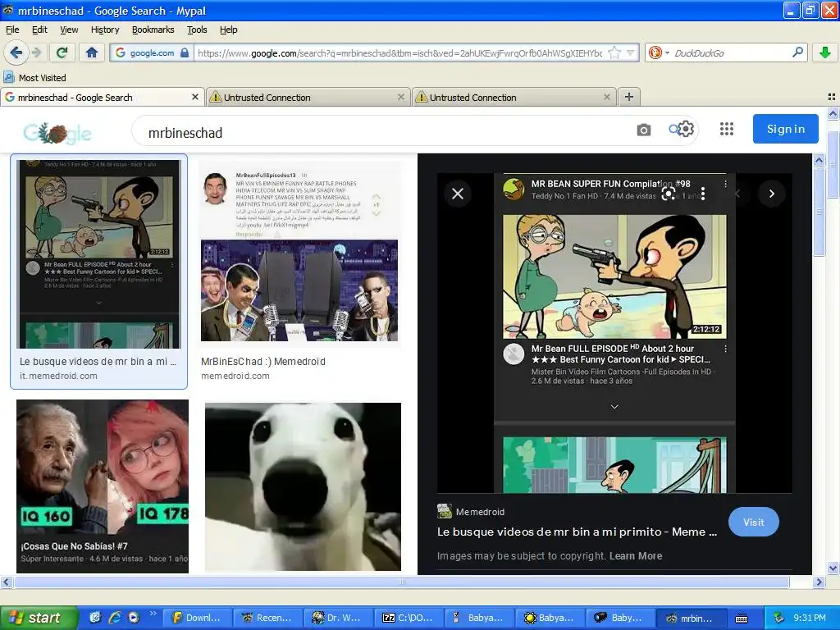840x630 pixels.
Task: Open the Bookmarks menu
Action: tap(153, 30)
